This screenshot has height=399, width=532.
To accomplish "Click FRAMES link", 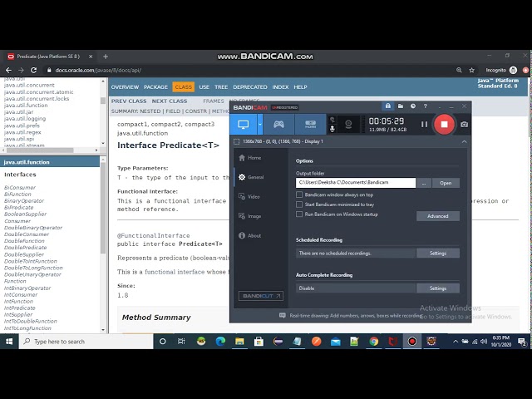I will [214, 101].
